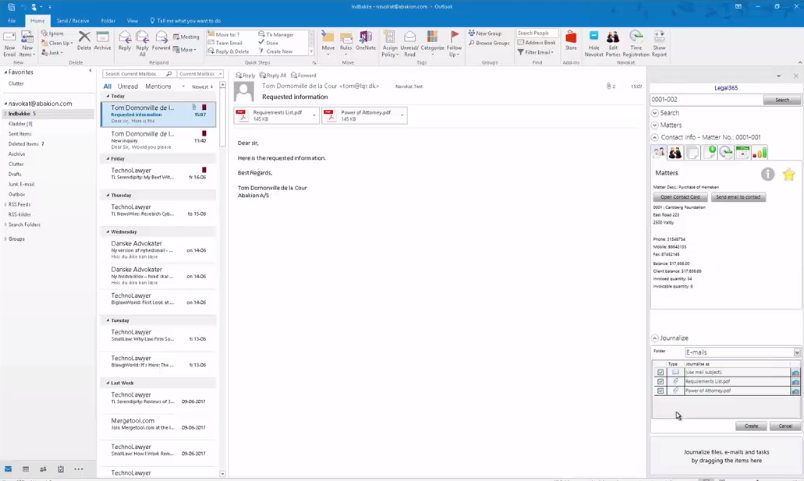Viewport: 804px width, 481px height.
Task: Open the Requirements List.pdf attachment
Action: (276, 115)
